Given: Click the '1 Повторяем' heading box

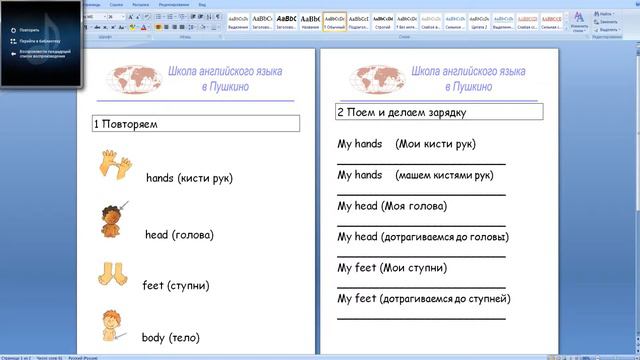Looking at the screenshot, I should click(196, 124).
